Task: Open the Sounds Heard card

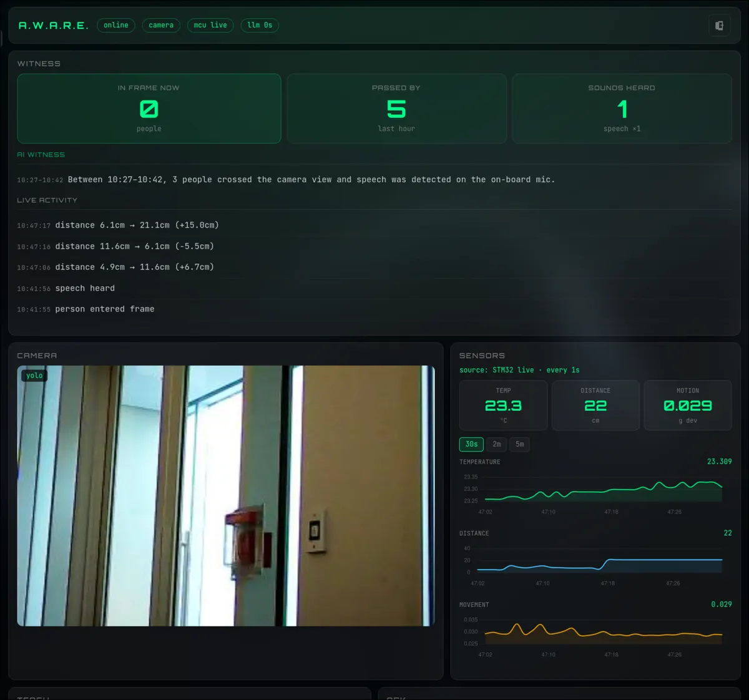Action: 622,109
